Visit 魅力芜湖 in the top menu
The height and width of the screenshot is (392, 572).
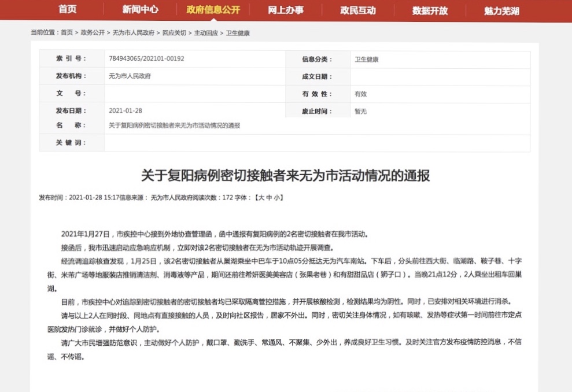(501, 10)
